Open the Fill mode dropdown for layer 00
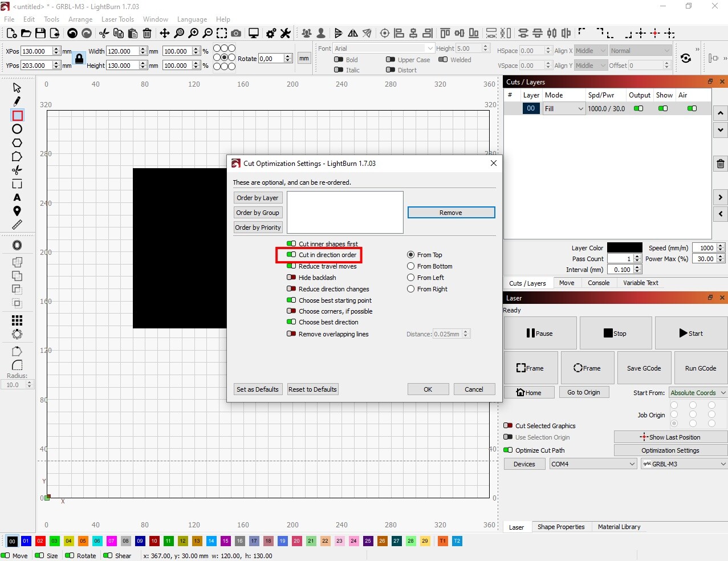This screenshot has width=728, height=561. coord(563,108)
